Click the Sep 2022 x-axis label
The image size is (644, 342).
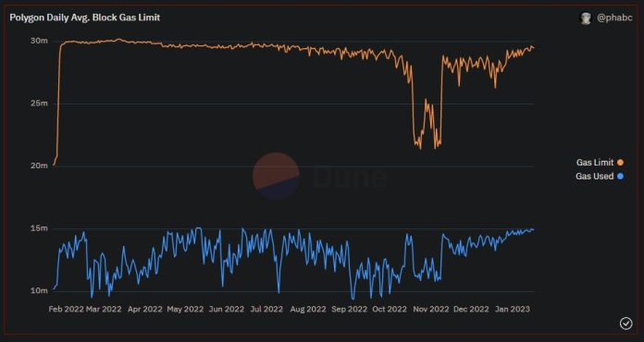pyautogui.click(x=349, y=310)
